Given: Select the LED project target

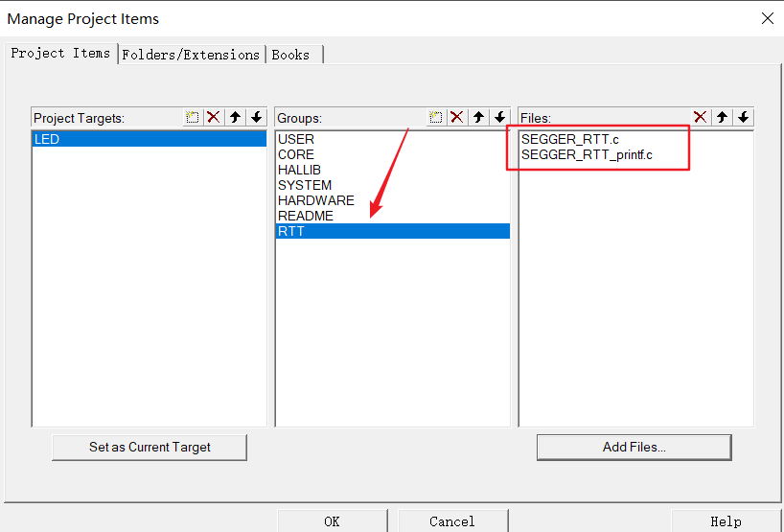Looking at the screenshot, I should [x=149, y=139].
